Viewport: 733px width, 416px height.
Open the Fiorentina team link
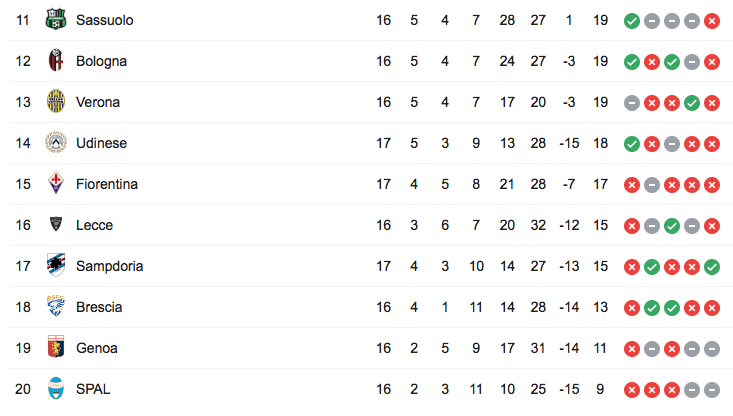click(x=107, y=184)
